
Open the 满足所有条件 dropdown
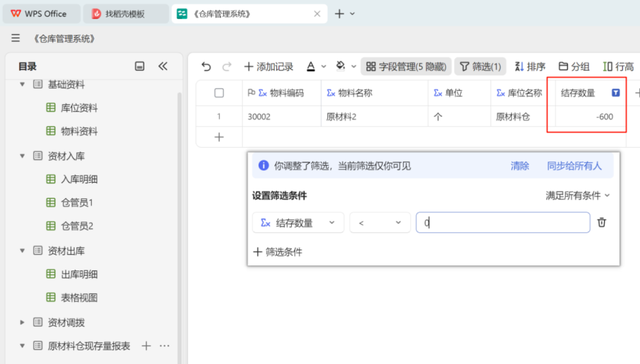578,195
